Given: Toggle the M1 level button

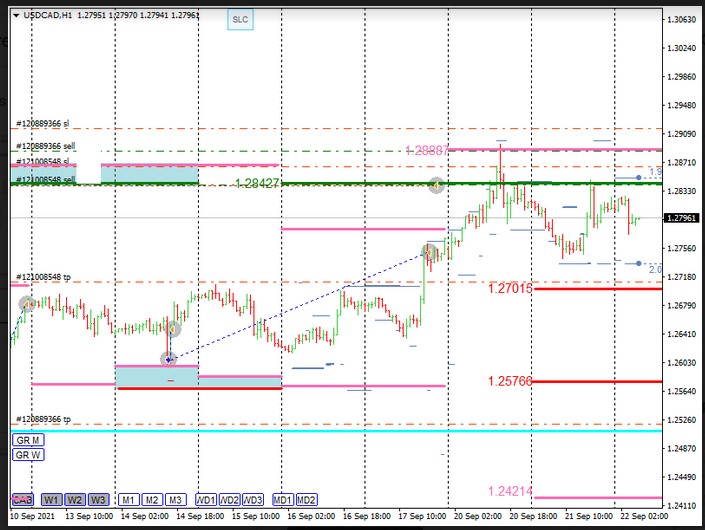Looking at the screenshot, I should tap(129, 500).
